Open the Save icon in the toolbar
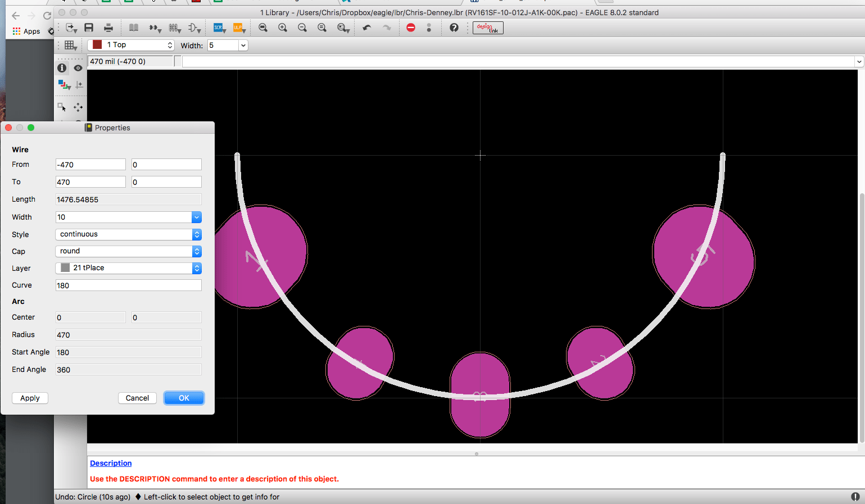Image resolution: width=865 pixels, height=504 pixels. click(89, 27)
